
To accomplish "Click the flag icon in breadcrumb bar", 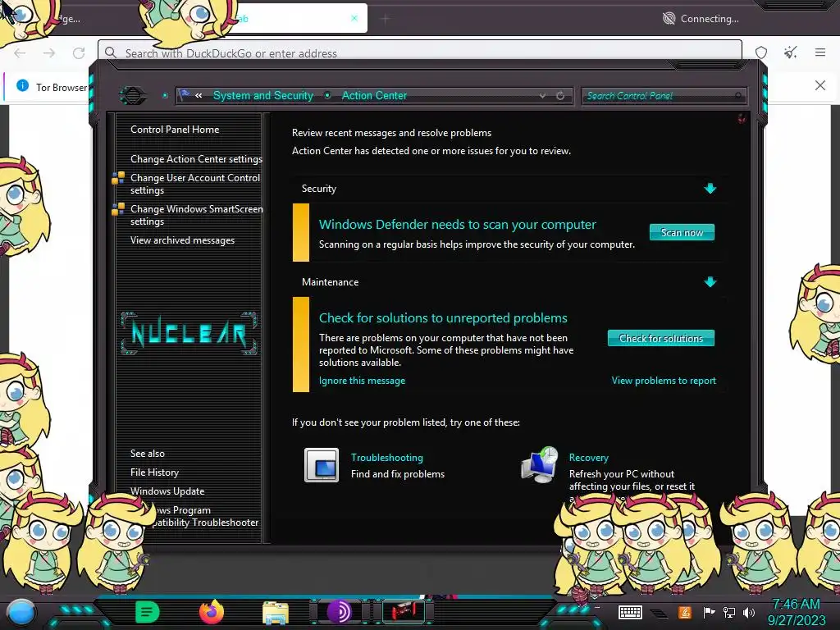I will click(x=185, y=95).
